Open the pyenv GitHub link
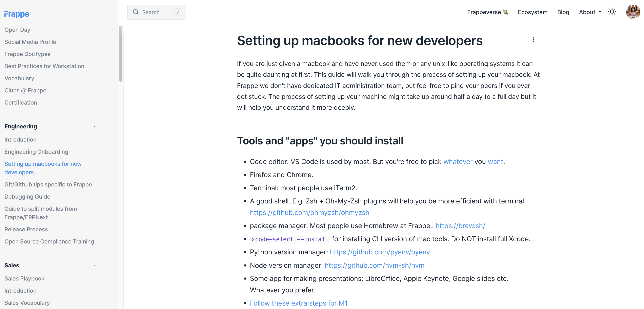644x309 pixels. pos(380,252)
